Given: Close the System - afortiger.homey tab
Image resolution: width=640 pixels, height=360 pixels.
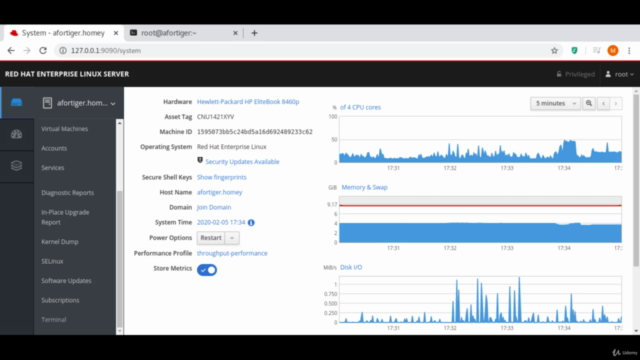Looking at the screenshot, I should point(116,33).
